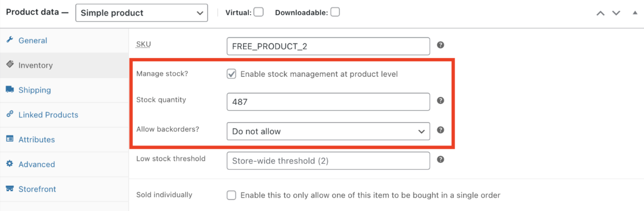The width and height of the screenshot is (644, 211).
Task: Click into the Stock quantity field
Action: 328,102
